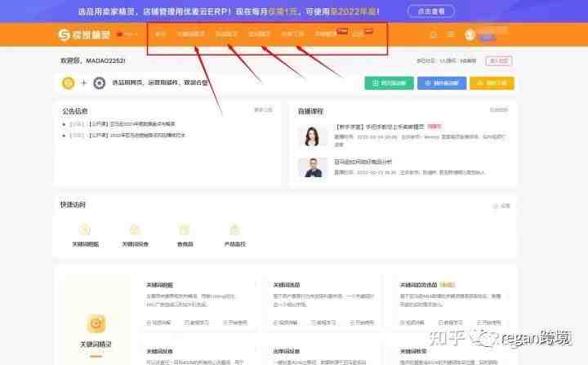Open the 监控精灵 menu in the navigation bar
Viewport: 588px width, 365px height.
260,34
